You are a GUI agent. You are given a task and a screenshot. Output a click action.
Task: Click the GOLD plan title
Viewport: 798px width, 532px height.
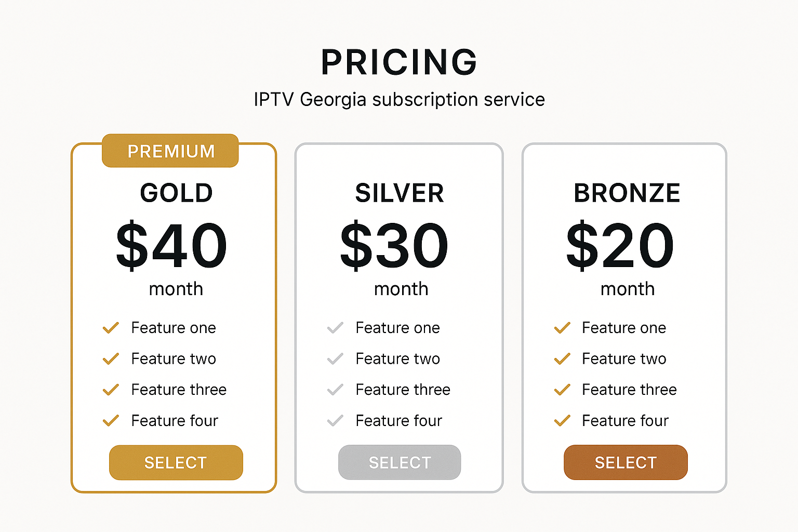[x=177, y=193]
